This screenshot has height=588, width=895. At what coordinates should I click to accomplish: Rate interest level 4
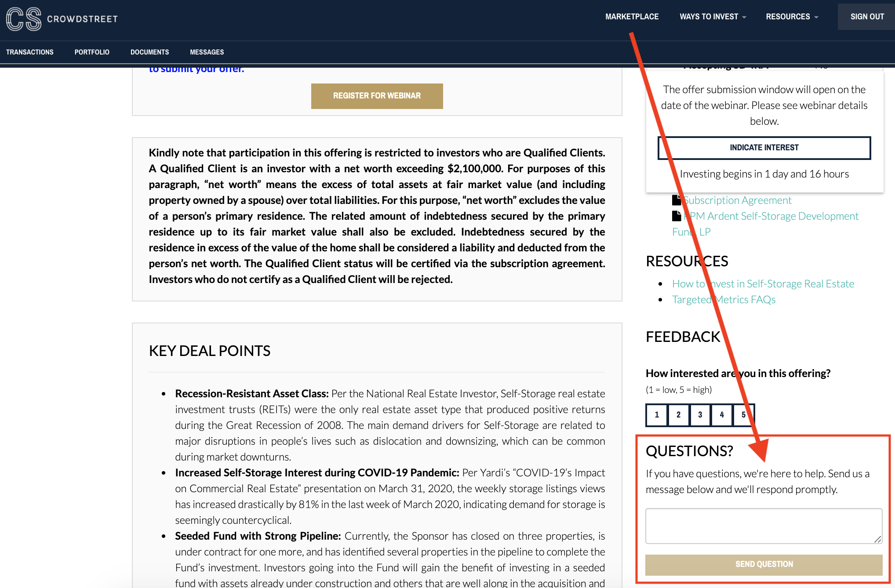[722, 415]
